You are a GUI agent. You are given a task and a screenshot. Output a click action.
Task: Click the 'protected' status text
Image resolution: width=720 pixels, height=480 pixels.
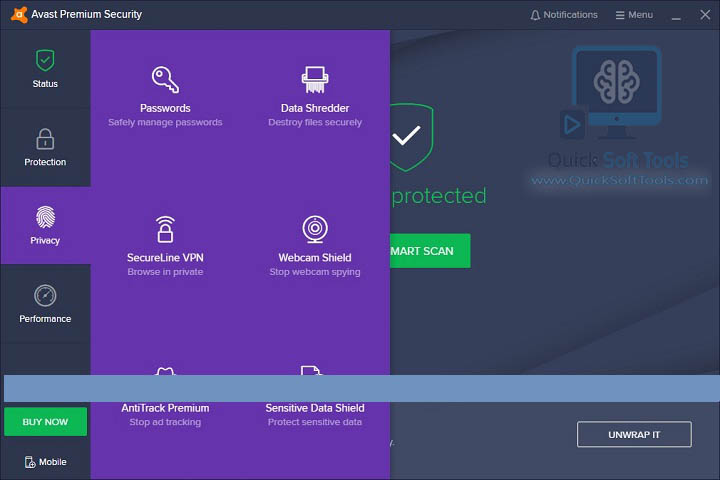pyautogui.click(x=439, y=196)
